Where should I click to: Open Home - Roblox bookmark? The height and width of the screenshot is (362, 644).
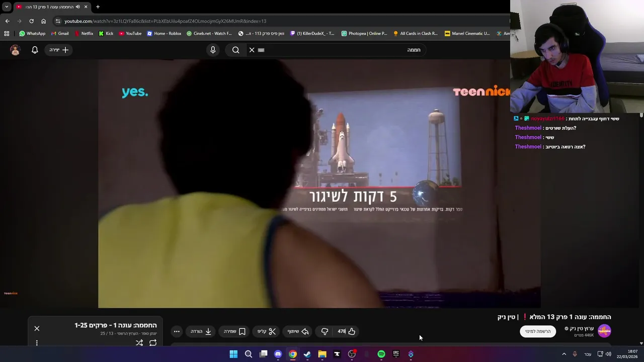tap(164, 34)
